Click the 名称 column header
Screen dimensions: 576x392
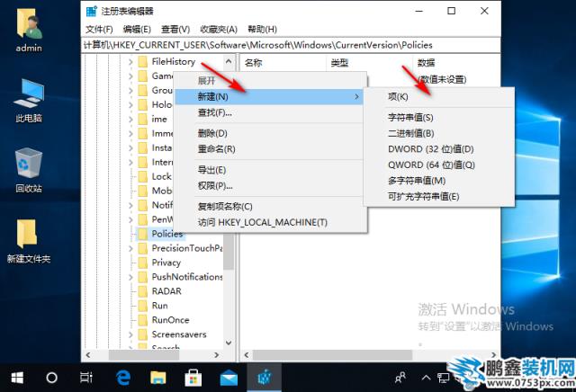click(x=283, y=63)
